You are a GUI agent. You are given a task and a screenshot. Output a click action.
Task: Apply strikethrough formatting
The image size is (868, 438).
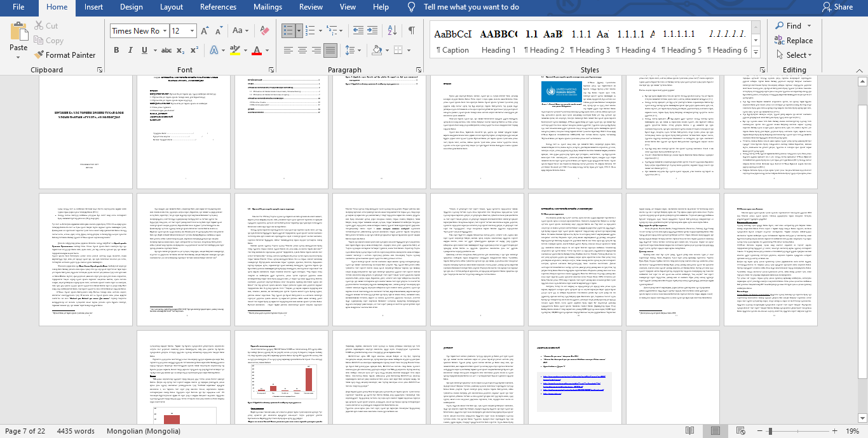point(166,50)
